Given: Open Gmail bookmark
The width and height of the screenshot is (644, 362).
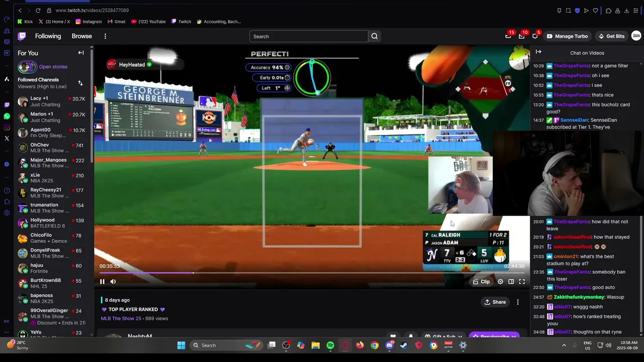Looking at the screenshot, I should pos(116,22).
